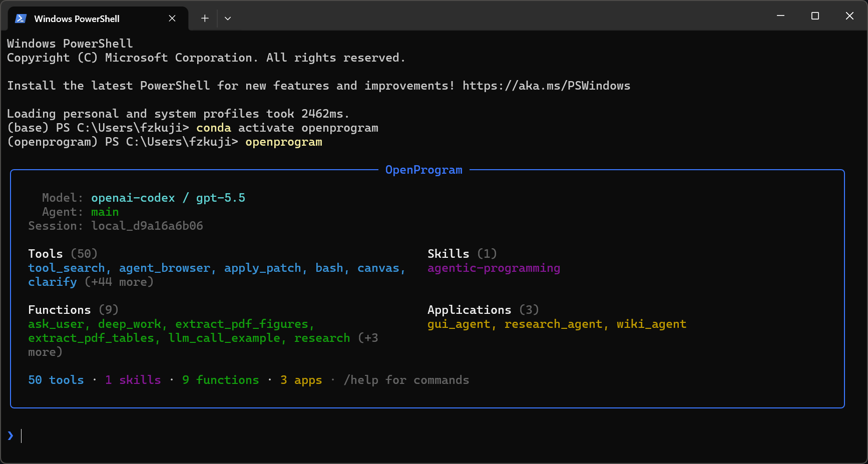Maximize the terminal window

pos(815,16)
